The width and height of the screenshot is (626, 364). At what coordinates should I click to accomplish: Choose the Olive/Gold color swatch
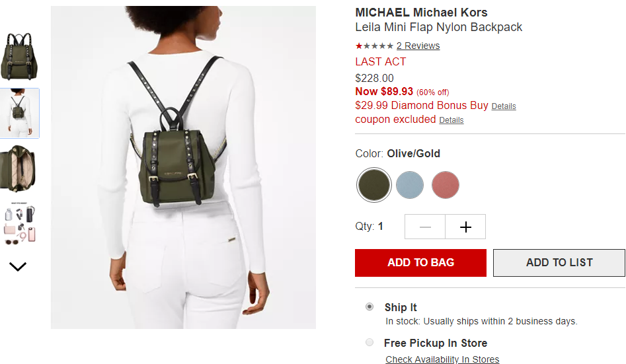coord(374,185)
